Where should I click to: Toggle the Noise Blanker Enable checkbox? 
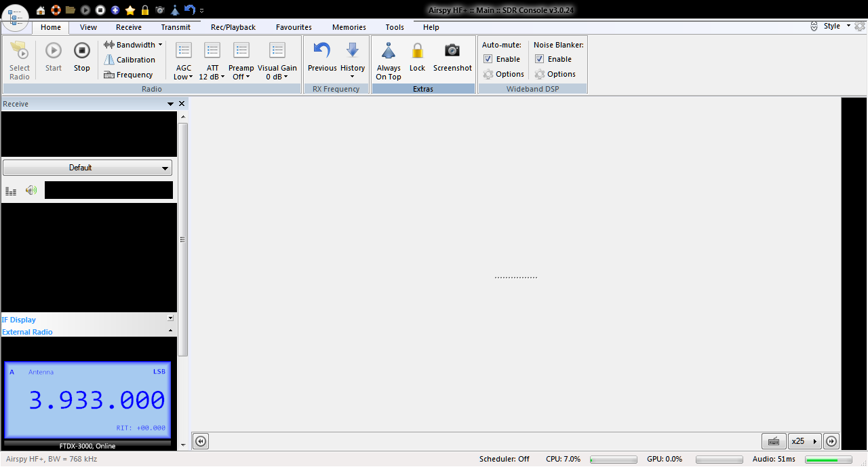(x=540, y=59)
